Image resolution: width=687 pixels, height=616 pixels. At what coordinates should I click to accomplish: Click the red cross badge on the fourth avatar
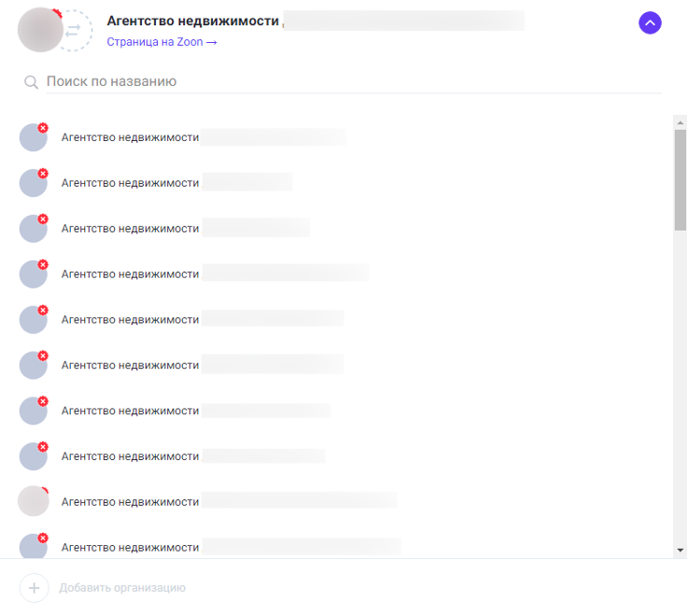click(43, 265)
